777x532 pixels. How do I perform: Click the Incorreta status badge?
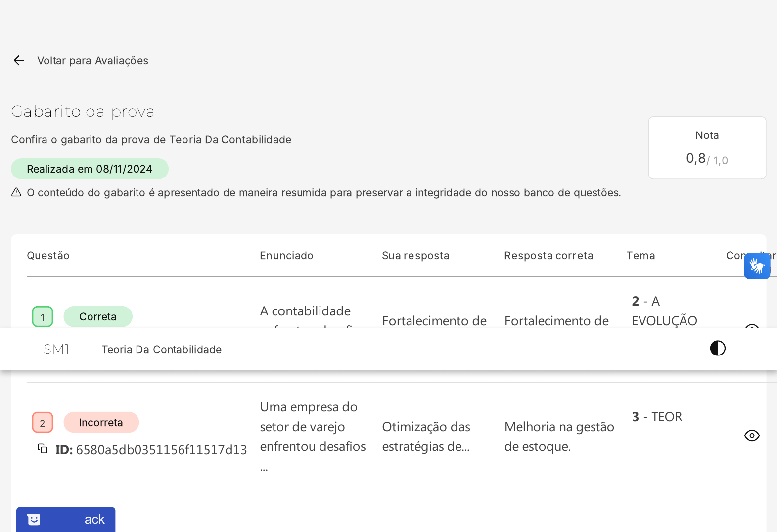(x=101, y=423)
